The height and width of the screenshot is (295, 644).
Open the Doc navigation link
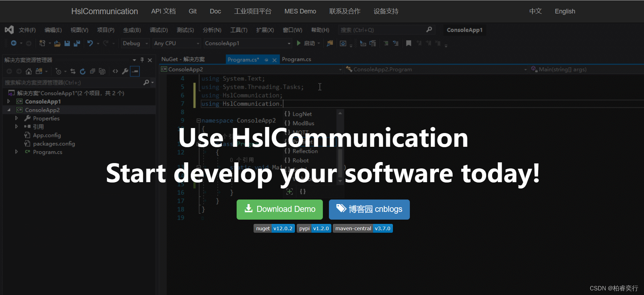(x=215, y=11)
